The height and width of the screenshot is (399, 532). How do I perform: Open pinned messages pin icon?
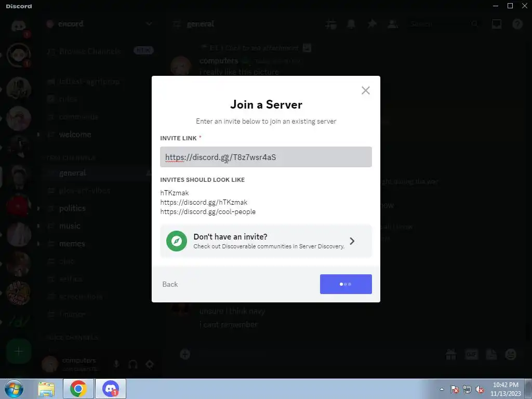[372, 24]
